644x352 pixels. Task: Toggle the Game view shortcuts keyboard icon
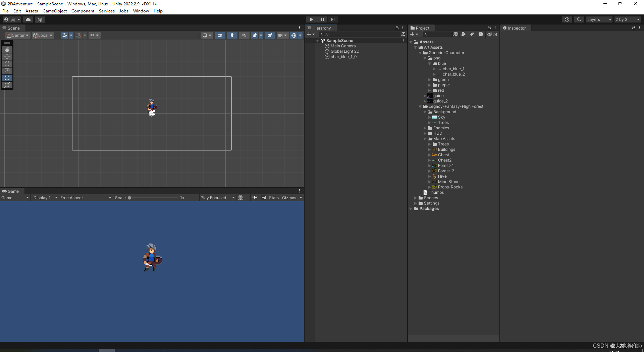(x=263, y=198)
